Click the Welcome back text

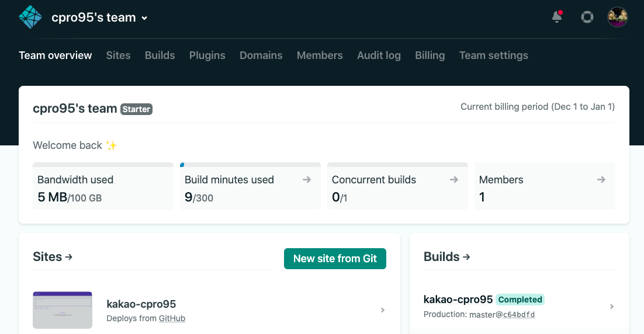pyautogui.click(x=67, y=145)
